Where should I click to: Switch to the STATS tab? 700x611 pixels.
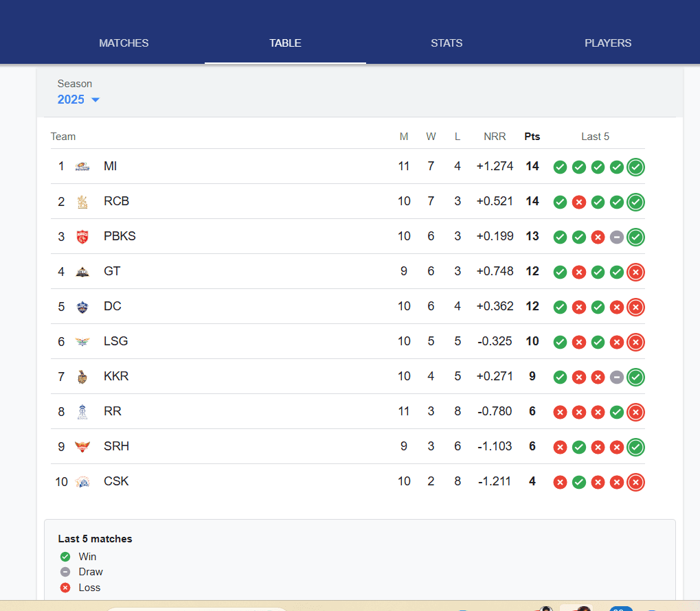[447, 43]
